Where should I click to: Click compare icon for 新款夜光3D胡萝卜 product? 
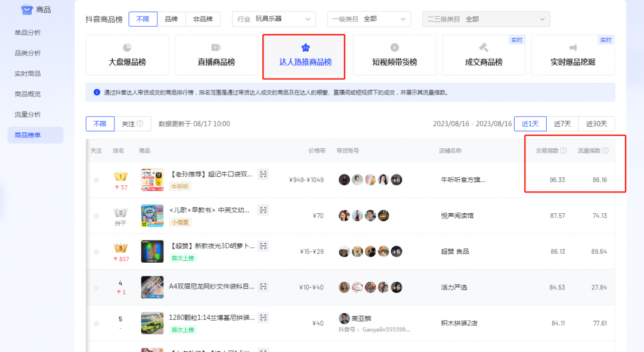pos(264,246)
